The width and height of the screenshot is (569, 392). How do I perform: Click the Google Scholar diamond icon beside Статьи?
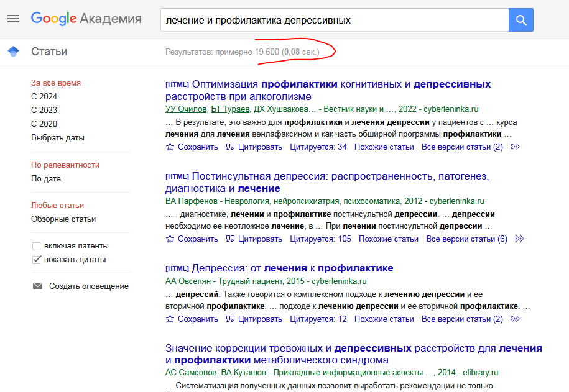13,52
